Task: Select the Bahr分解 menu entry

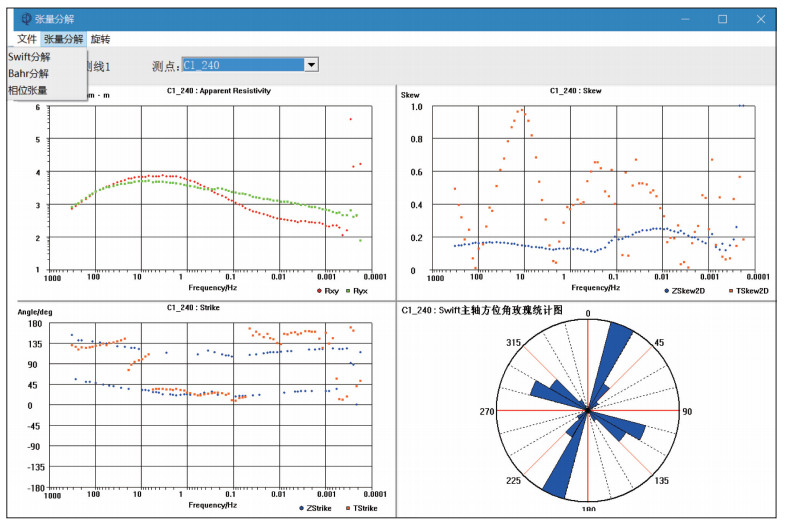Action: pos(28,73)
